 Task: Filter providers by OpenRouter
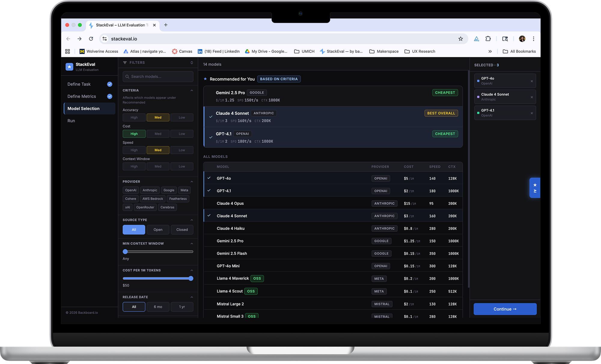pyautogui.click(x=145, y=207)
